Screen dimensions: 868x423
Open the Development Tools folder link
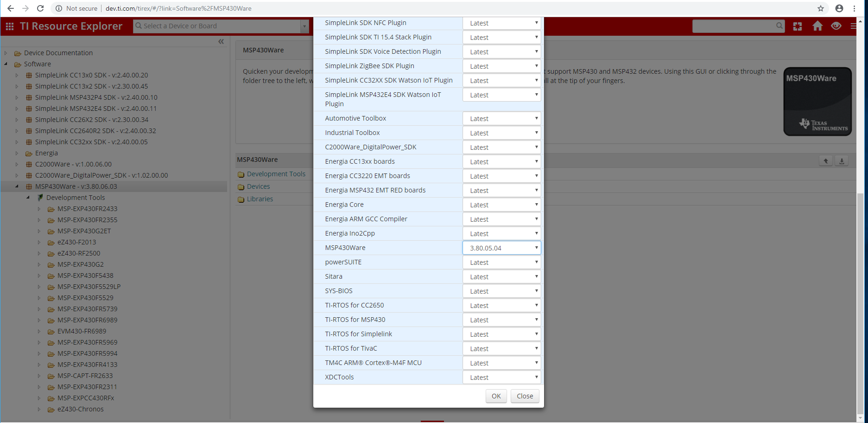coord(276,174)
